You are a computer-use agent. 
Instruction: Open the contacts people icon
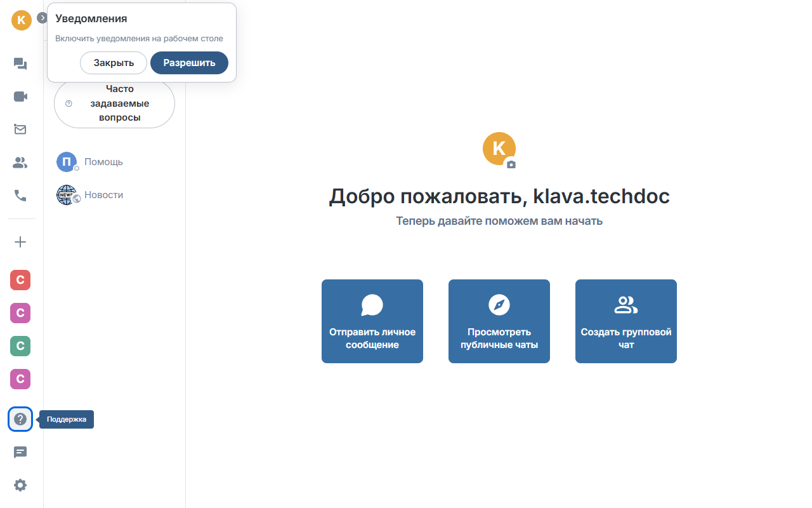coord(20,163)
